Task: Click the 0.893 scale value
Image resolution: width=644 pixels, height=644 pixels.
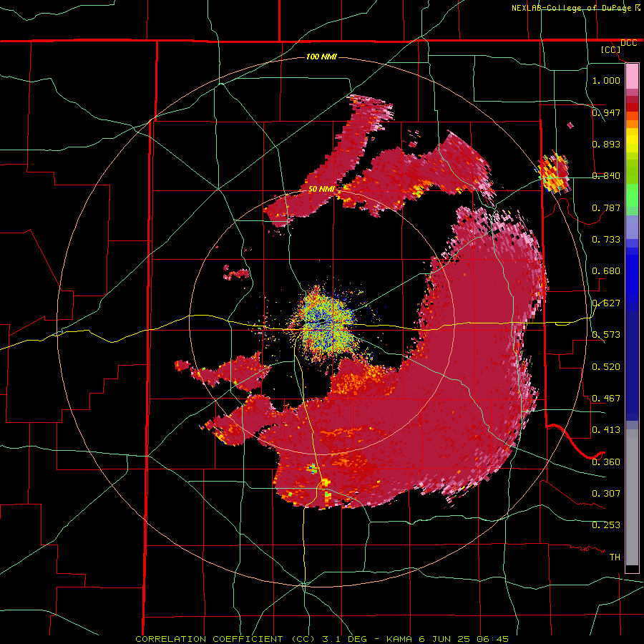Action: 606,144
